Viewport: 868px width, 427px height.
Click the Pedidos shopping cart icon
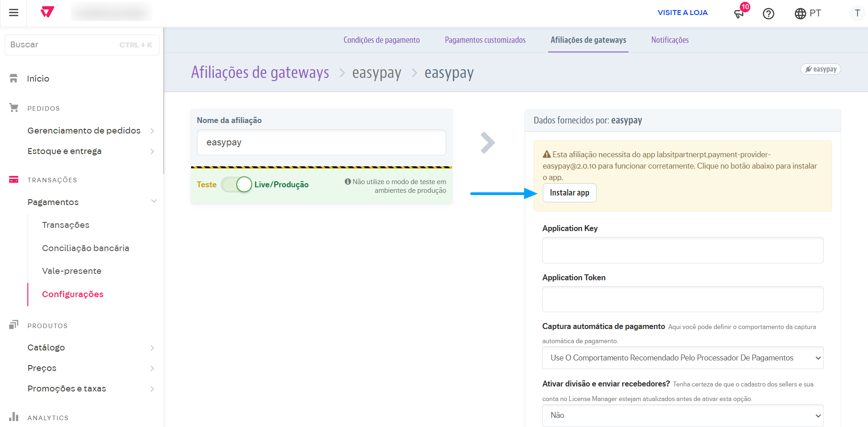pyautogui.click(x=14, y=108)
